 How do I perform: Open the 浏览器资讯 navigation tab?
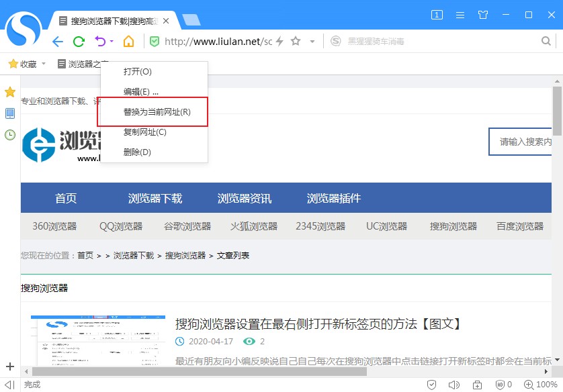[244, 198]
